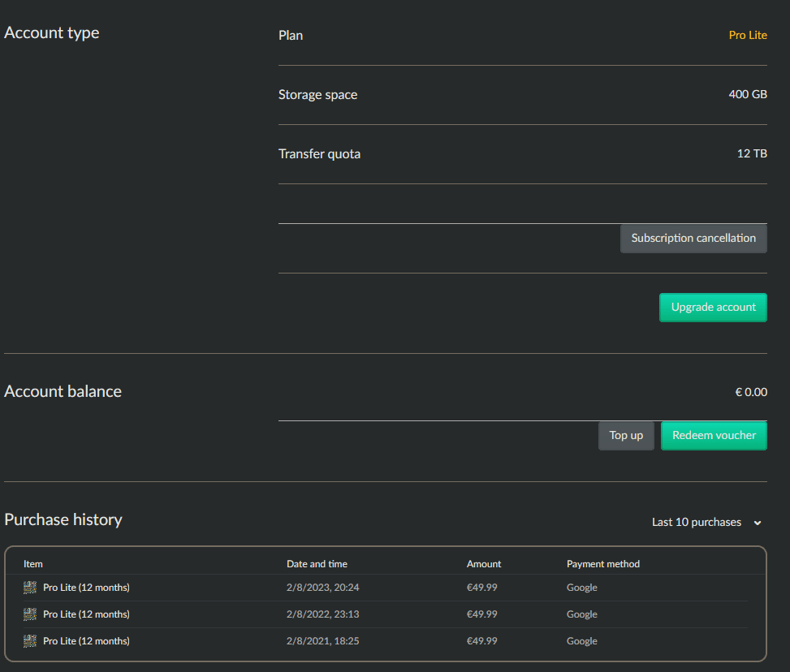This screenshot has width=790, height=672.
Task: Select the 2023 Pro Lite (12 months) entry
Action: tap(86, 588)
